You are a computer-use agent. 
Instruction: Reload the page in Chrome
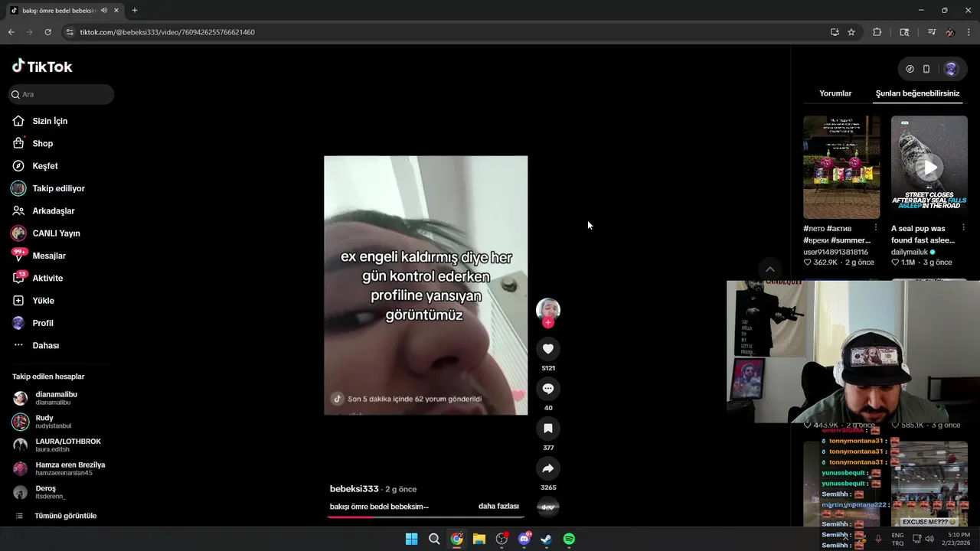click(47, 32)
